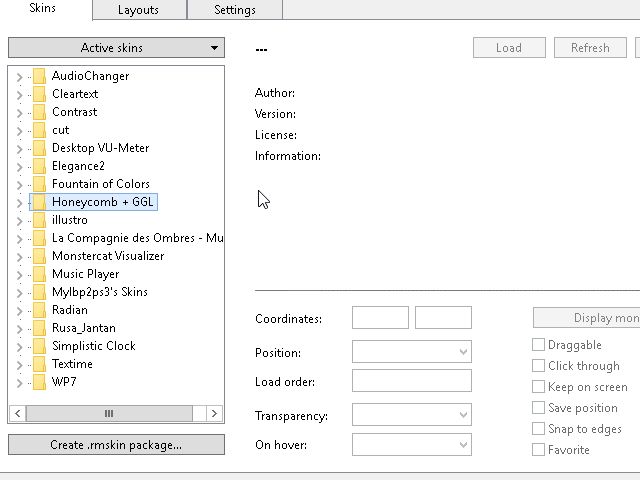Open the Transparency combo box
This screenshot has width=640, height=480.
click(411, 415)
